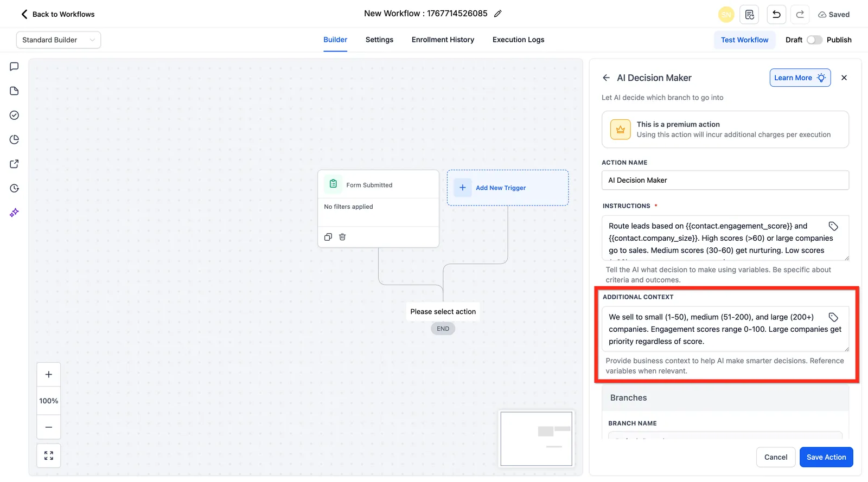Click the Please select action node
The image size is (868, 482).
tap(443, 312)
